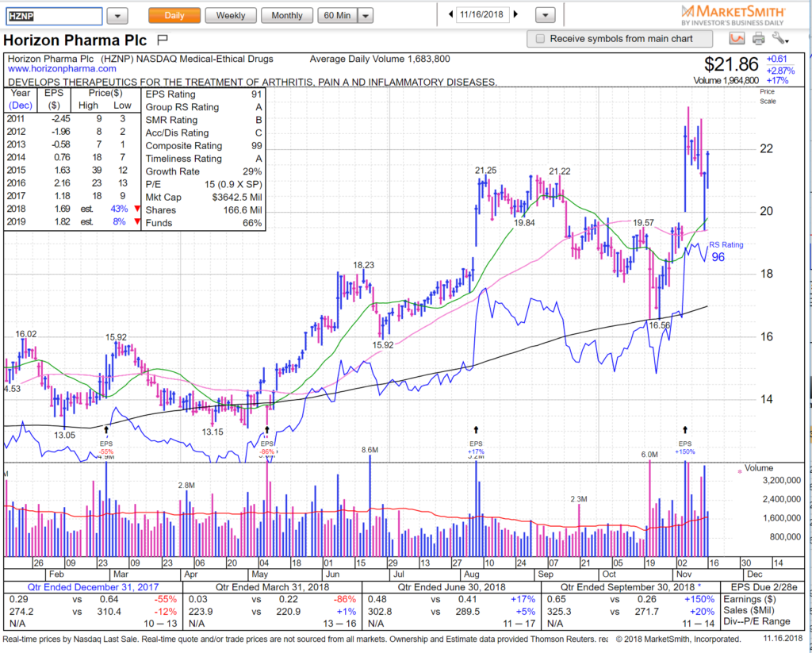Advance to next date with right arrow
The image size is (812, 653).
[x=515, y=14]
